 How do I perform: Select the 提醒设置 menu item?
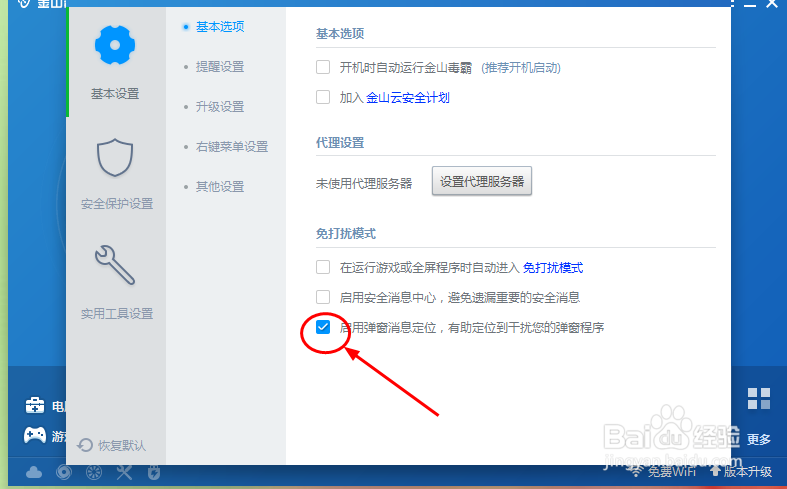click(x=220, y=67)
